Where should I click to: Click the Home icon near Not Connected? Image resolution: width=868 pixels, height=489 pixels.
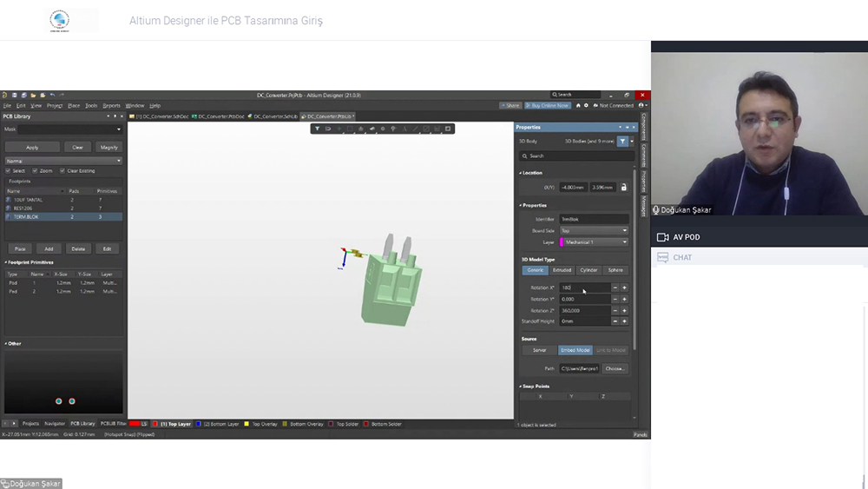578,105
